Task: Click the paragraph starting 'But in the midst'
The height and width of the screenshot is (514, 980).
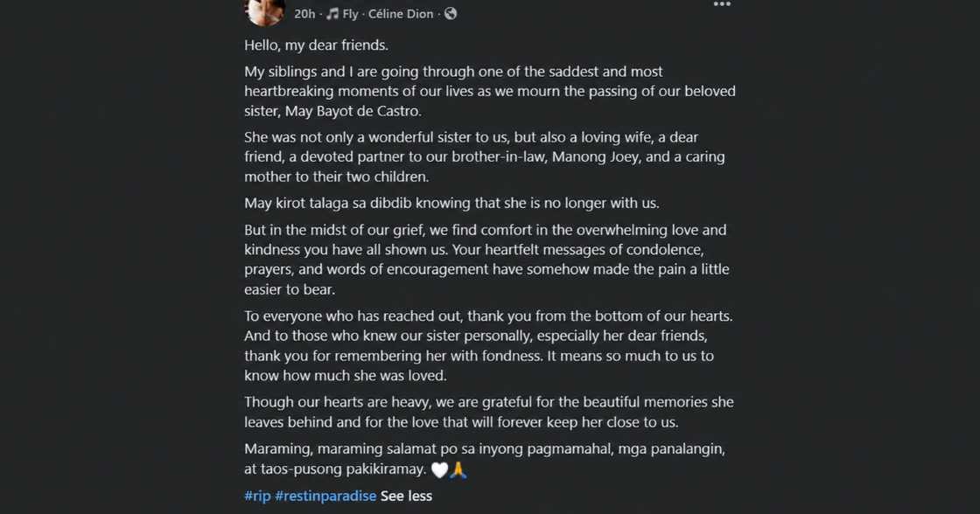Action: tap(486, 260)
